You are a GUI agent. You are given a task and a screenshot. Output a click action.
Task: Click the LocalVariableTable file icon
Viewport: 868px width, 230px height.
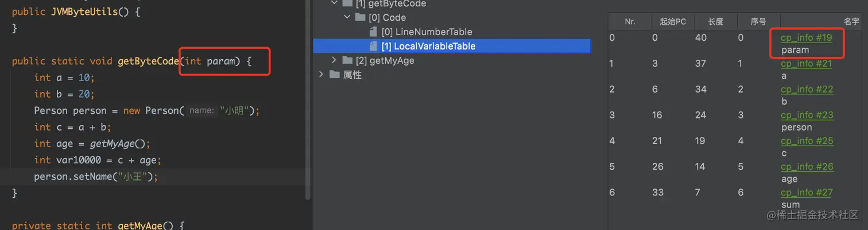(x=374, y=46)
